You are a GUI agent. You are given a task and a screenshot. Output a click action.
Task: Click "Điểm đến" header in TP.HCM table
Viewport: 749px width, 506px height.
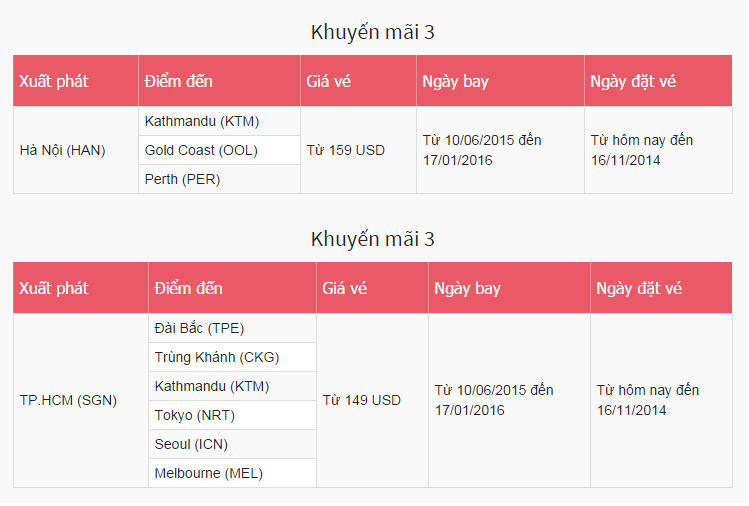tap(189, 288)
